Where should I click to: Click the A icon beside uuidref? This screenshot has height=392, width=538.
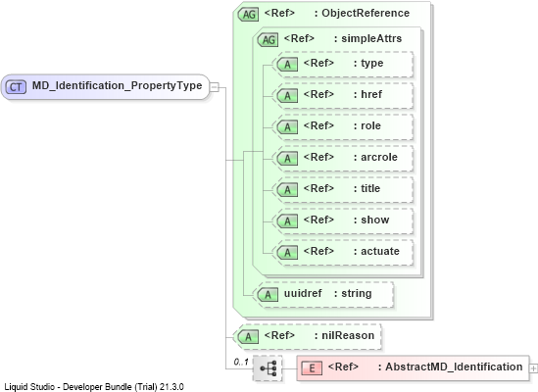click(268, 295)
